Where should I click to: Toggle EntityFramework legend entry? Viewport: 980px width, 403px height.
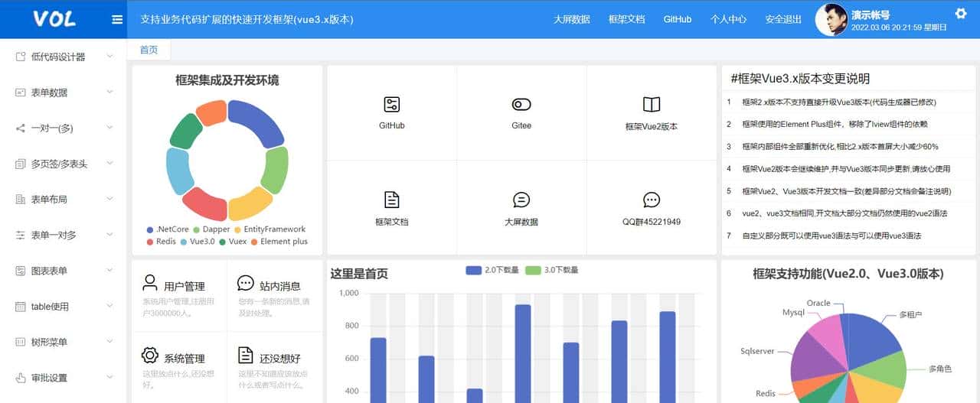(269, 229)
